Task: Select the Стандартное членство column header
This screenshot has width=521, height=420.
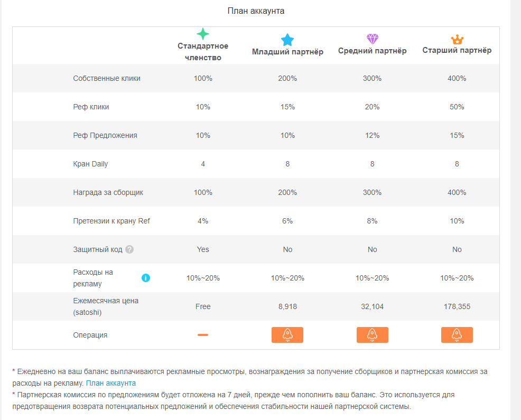Action: [x=203, y=51]
